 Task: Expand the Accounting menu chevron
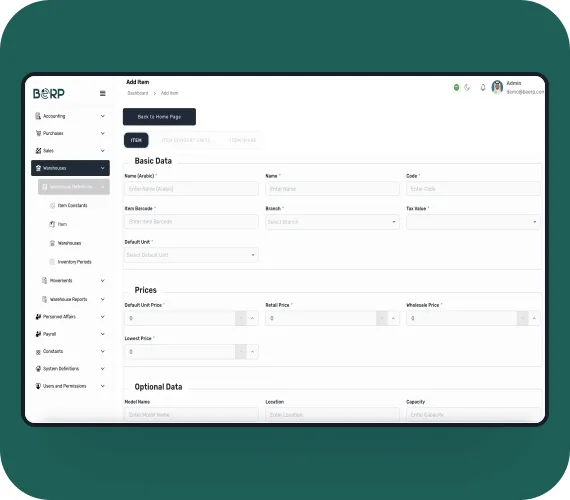click(103, 116)
